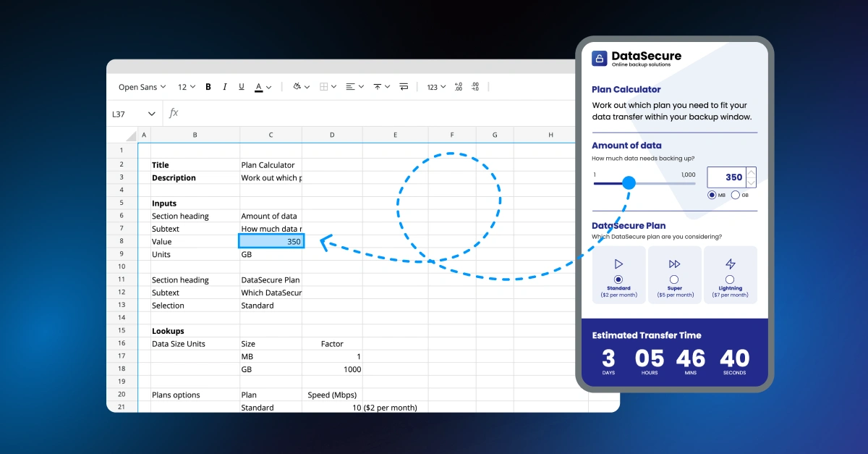Click the cell borders grid icon

(324, 87)
